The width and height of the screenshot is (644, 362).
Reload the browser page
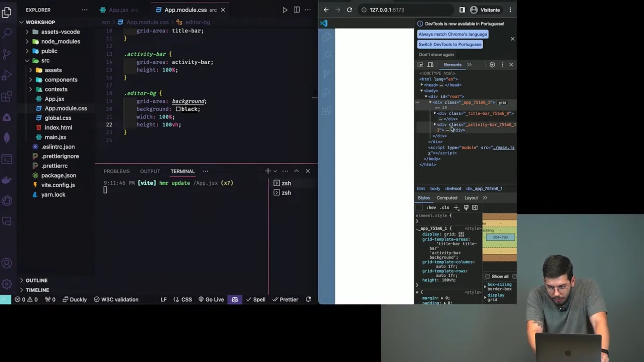pyautogui.click(x=350, y=10)
